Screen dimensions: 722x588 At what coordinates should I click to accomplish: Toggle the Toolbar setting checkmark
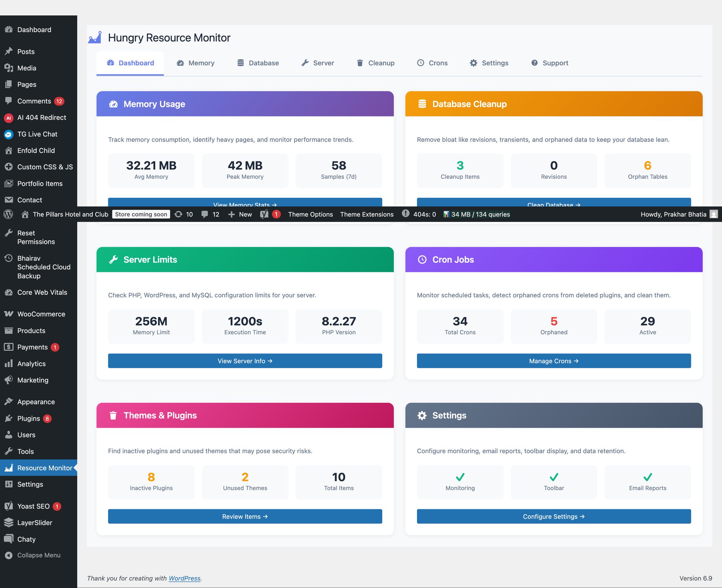coord(553,478)
